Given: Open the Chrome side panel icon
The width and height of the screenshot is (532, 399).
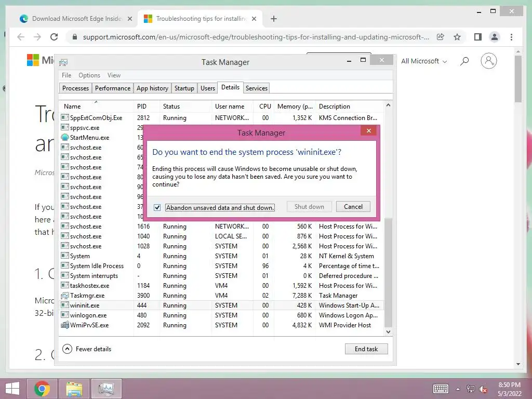Looking at the screenshot, I should 478,37.
